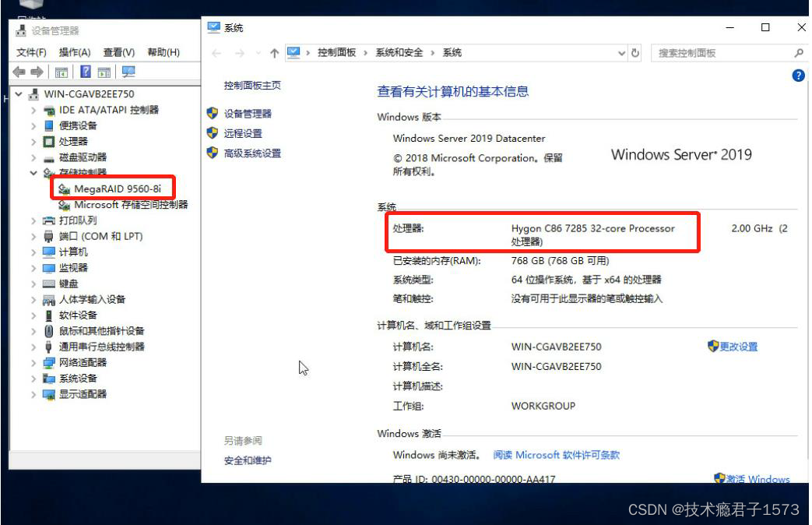812x525 pixels.
Task: Click Up arrow in System window navigation
Action: tap(275, 53)
